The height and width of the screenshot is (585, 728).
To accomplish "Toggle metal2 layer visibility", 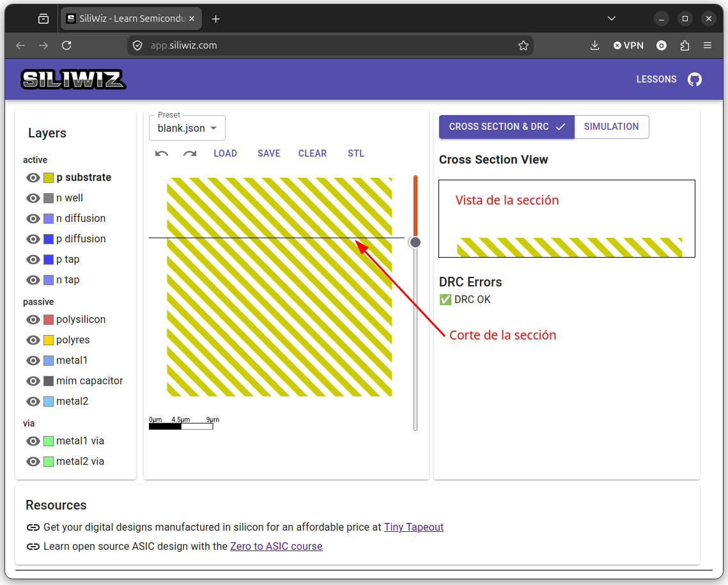I will tap(33, 402).
